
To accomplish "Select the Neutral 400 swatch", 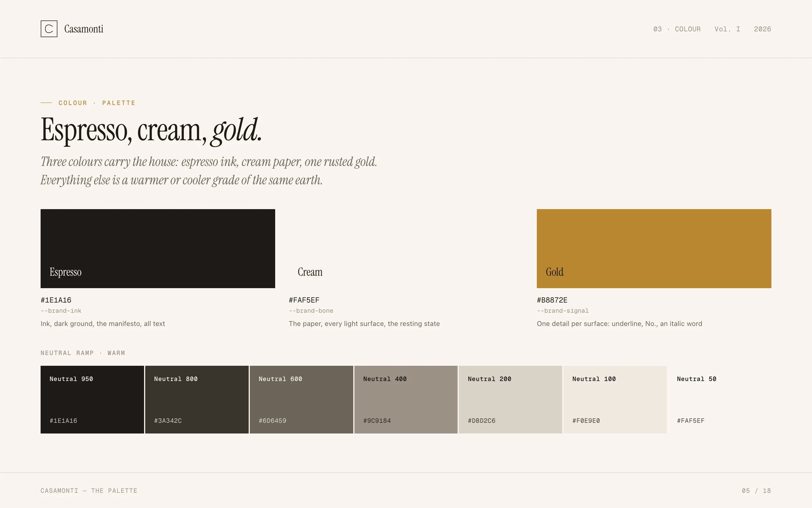I will 406,399.
